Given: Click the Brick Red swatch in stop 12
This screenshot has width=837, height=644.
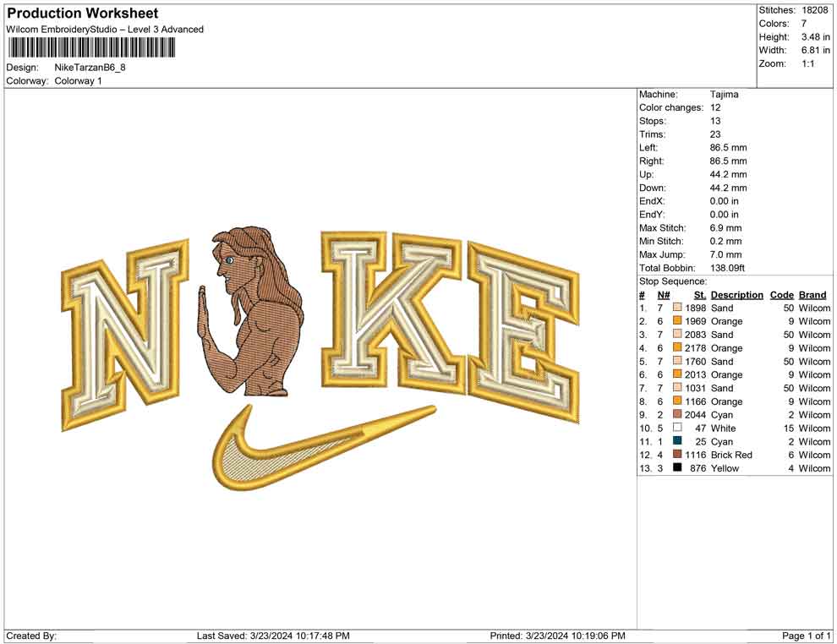Looking at the screenshot, I should (677, 454).
